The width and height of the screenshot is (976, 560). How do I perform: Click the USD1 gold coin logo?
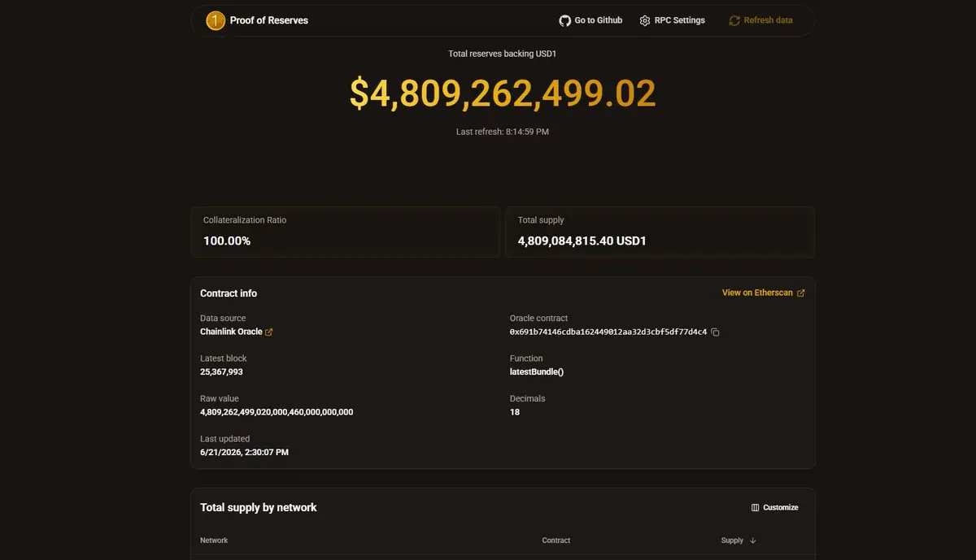coord(216,20)
